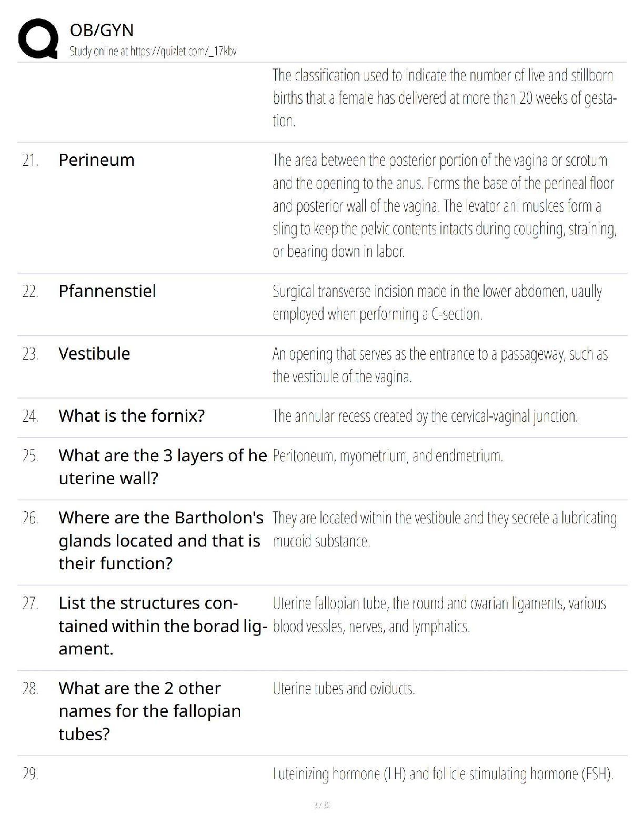Select the Vestibule term
This screenshot has width=644, height=834.
coord(94,354)
